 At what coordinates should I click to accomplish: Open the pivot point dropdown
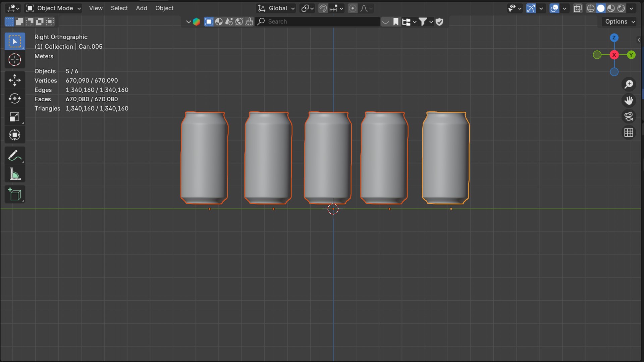(307, 8)
